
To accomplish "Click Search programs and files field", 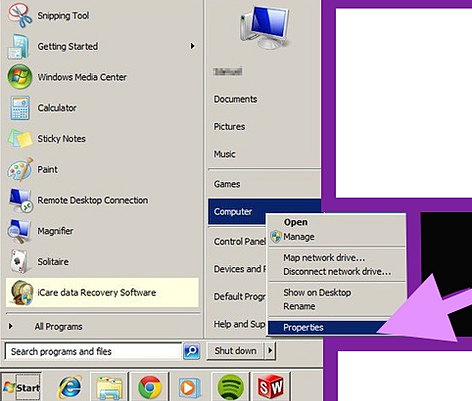I will click(93, 351).
